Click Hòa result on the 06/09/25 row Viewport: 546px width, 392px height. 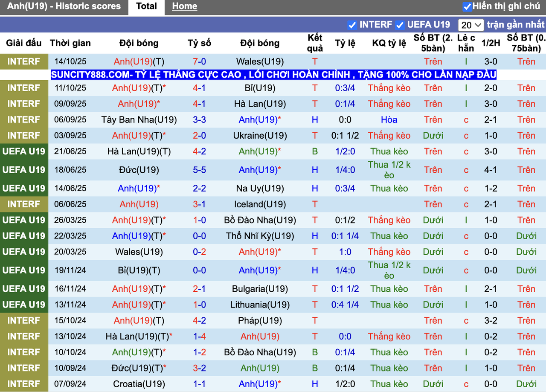(x=389, y=120)
